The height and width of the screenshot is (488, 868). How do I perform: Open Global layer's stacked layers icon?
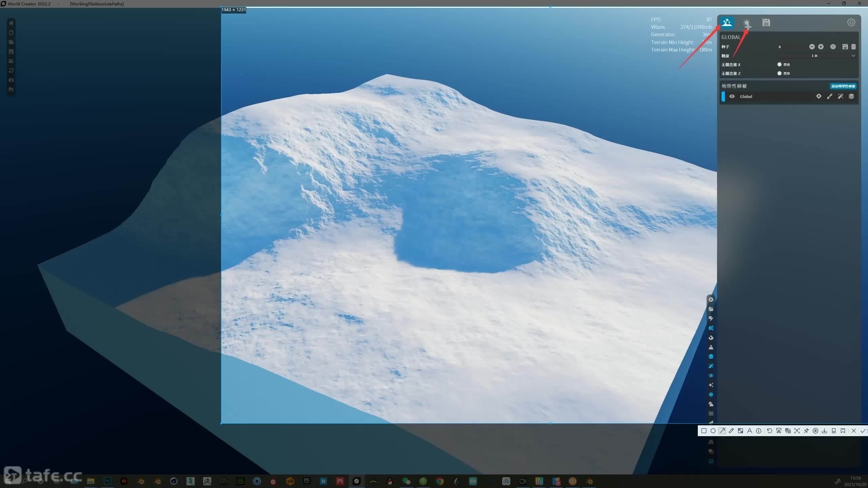(851, 97)
